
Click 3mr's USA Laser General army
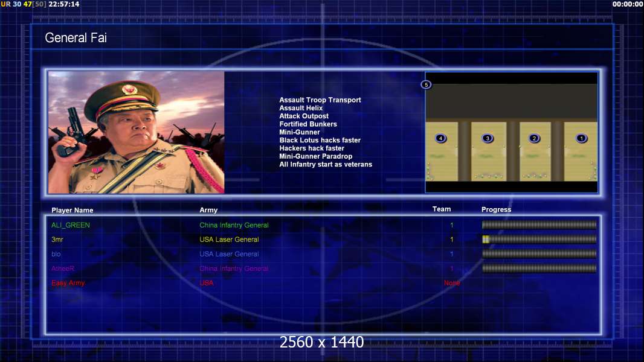(x=229, y=240)
